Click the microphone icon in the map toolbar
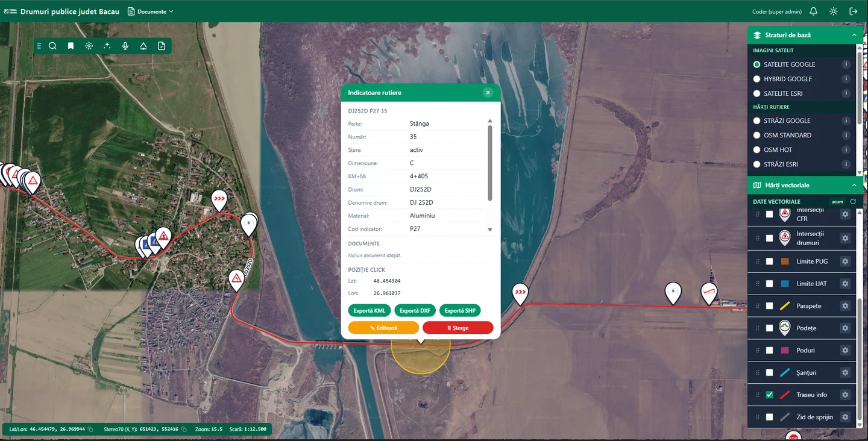The image size is (868, 441). coord(125,46)
